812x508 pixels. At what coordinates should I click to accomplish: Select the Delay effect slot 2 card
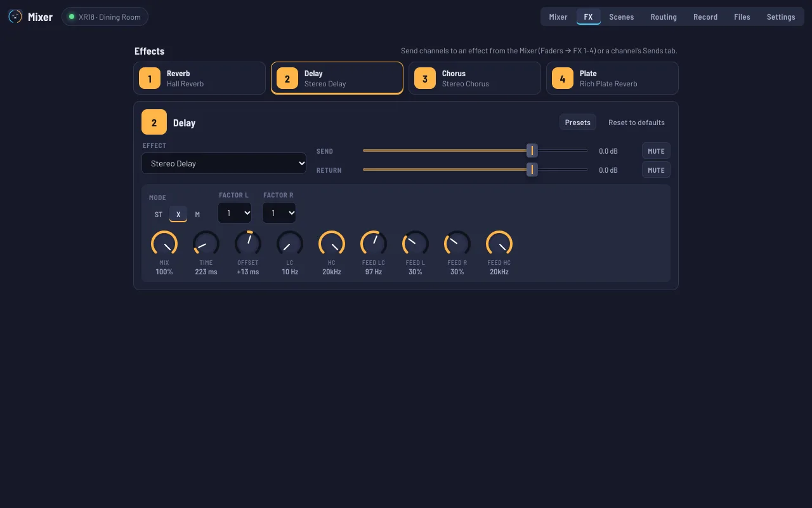pos(337,78)
